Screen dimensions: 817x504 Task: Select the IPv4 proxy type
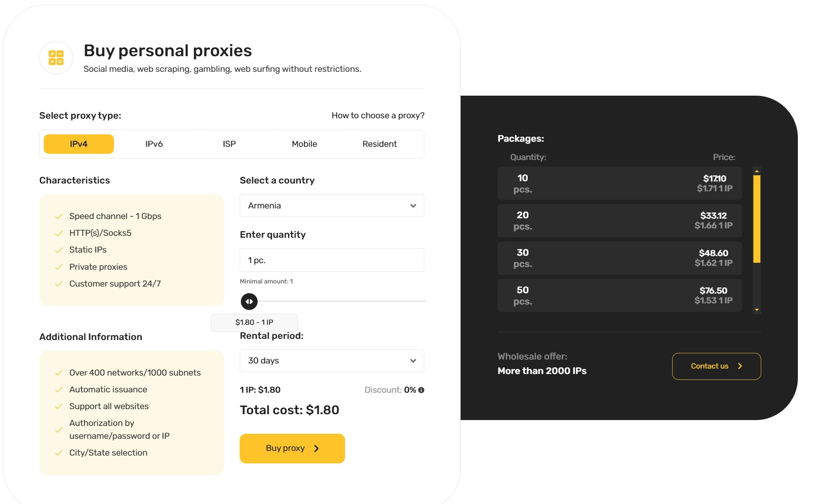point(79,144)
